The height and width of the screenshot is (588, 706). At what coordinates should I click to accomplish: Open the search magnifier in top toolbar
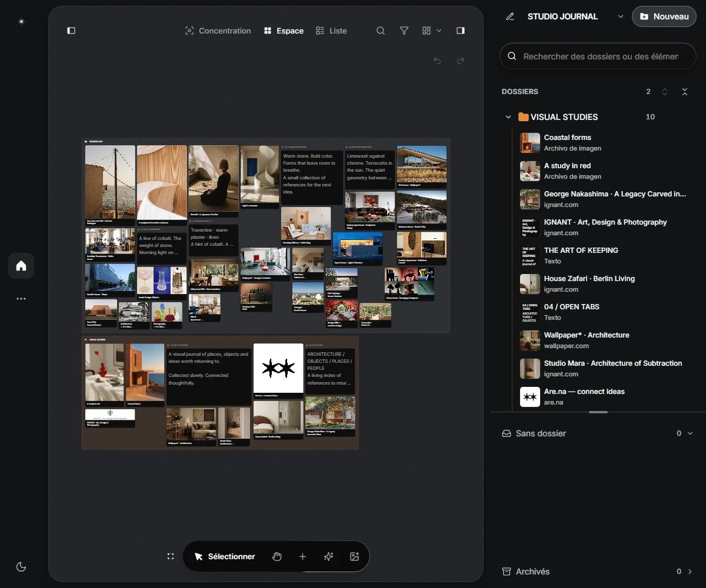pyautogui.click(x=381, y=31)
